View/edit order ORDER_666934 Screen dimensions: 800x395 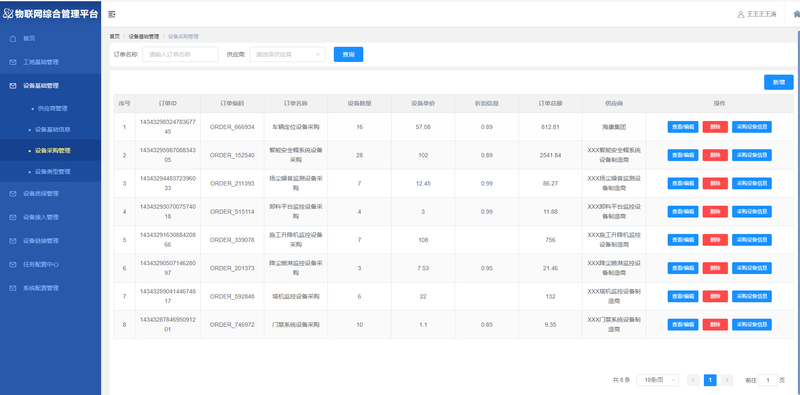pos(683,127)
